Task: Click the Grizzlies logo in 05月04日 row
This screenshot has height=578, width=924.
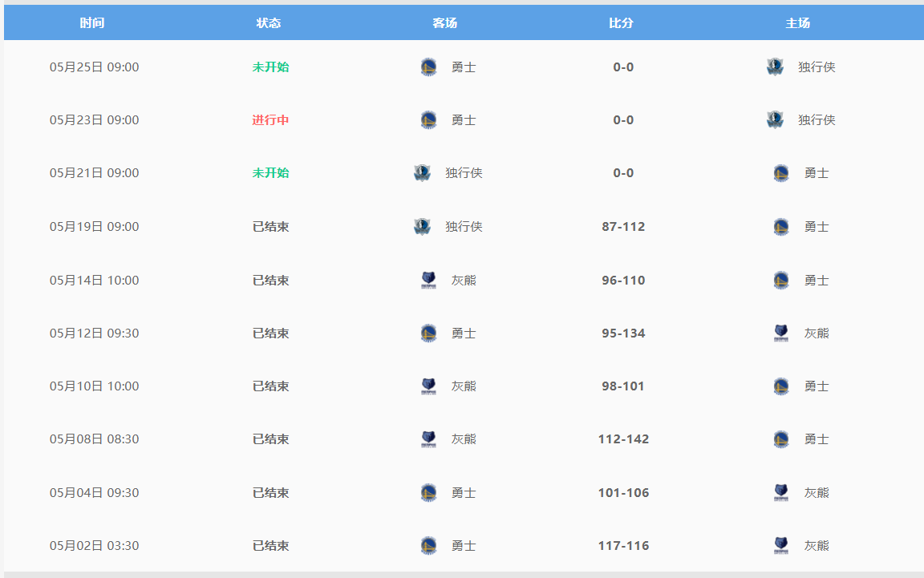Action: coord(780,493)
